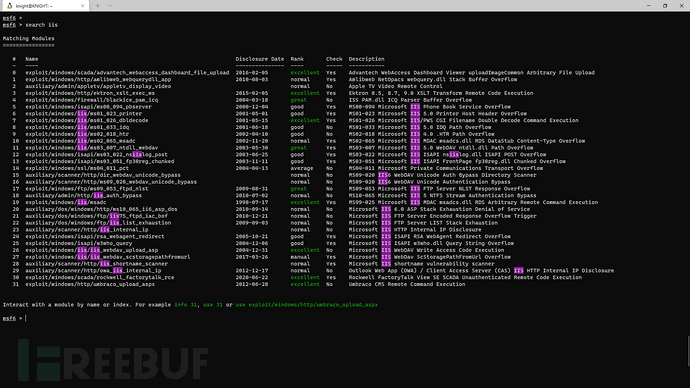690x388 pixels.
Task: Expand the new tab profile dropdown
Action: [x=110, y=6]
